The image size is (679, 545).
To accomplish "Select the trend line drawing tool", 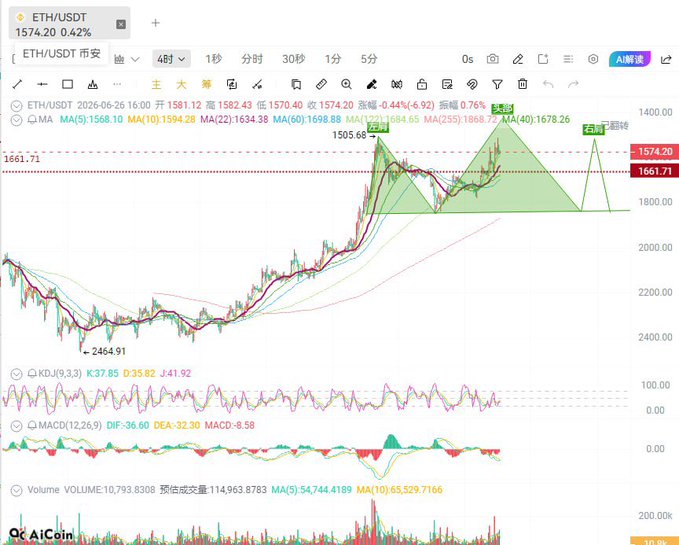I will pyautogui.click(x=17, y=84).
